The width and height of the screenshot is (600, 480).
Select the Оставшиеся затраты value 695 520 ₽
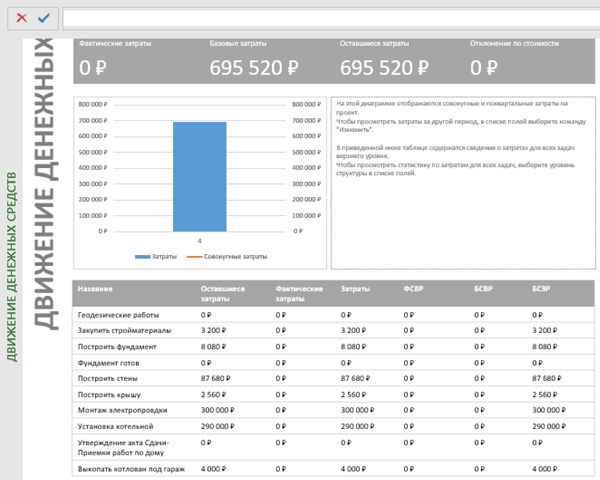pos(384,68)
